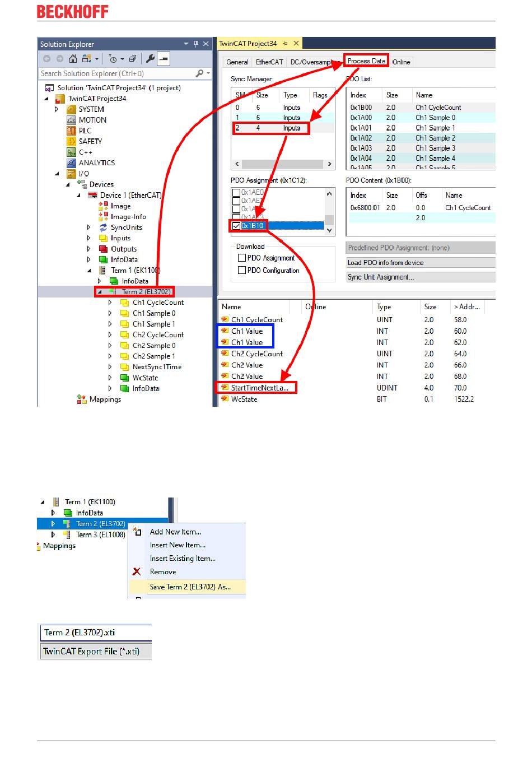532x767 pixels.
Task: Click the ANALYTICS node icon
Action: [71, 163]
